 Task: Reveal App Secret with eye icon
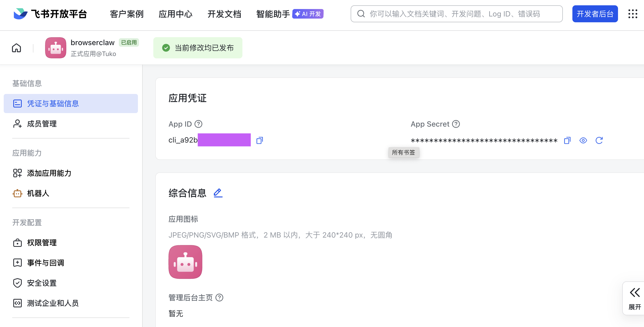tap(583, 140)
